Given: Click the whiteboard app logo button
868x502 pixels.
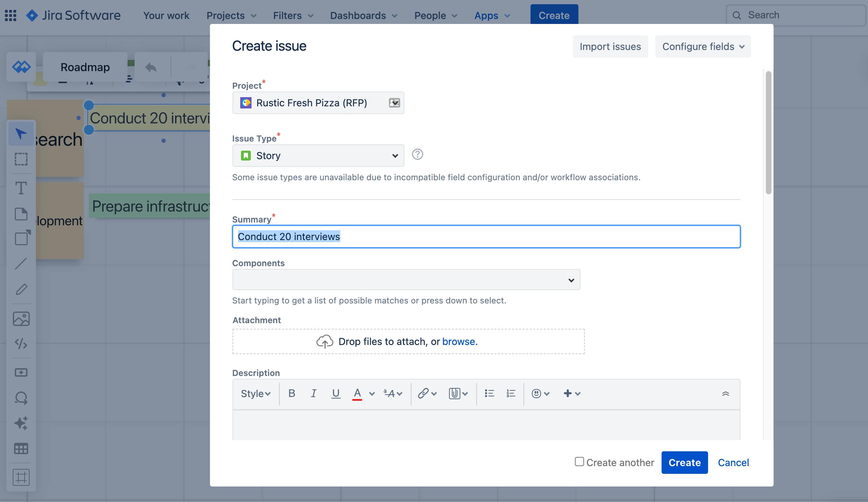Looking at the screenshot, I should coord(21,67).
